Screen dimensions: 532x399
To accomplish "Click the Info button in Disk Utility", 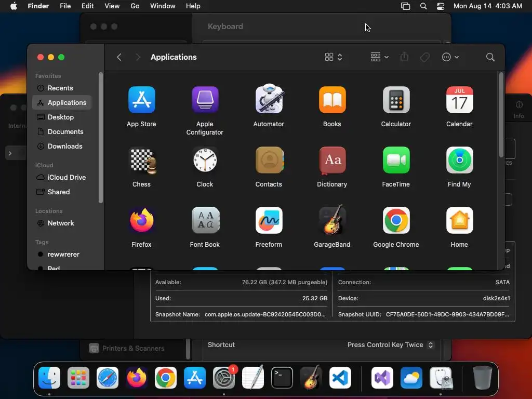I will (519, 109).
